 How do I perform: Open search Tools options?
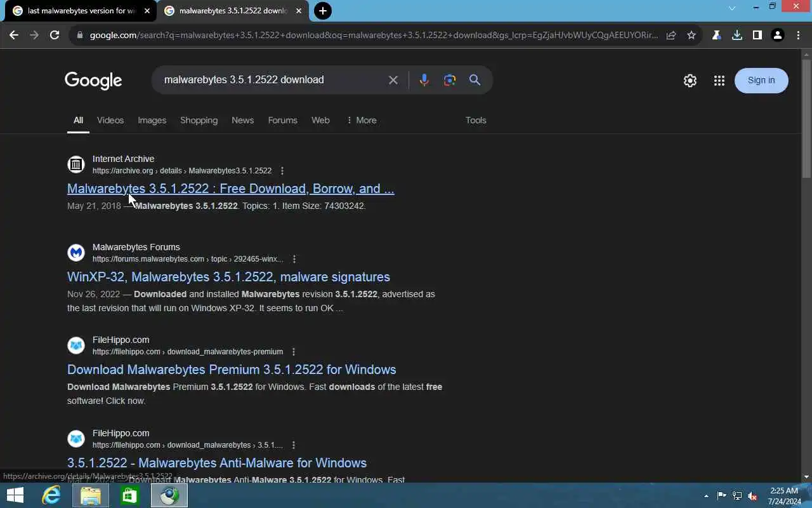[476, 120]
